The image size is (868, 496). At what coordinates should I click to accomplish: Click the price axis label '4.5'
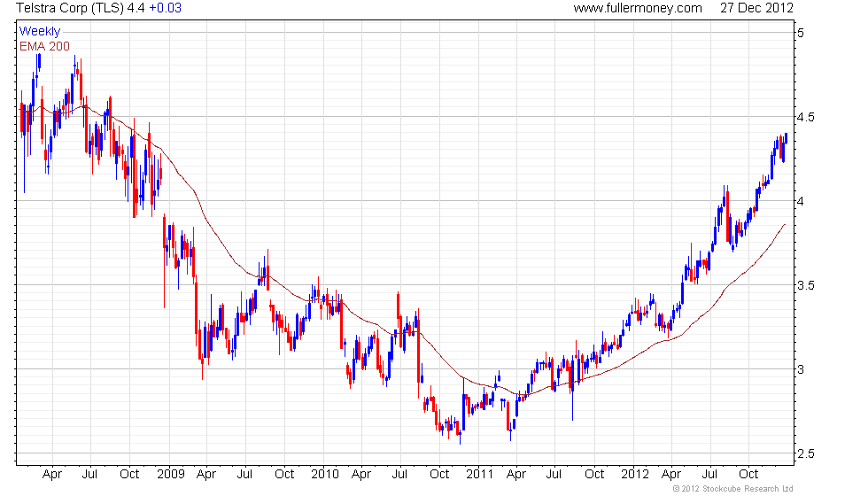click(x=805, y=117)
